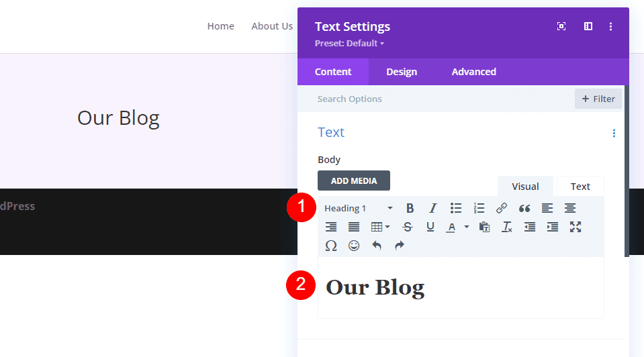This screenshot has height=357, width=644.
Task: Toggle underline formatting
Action: 430,227
